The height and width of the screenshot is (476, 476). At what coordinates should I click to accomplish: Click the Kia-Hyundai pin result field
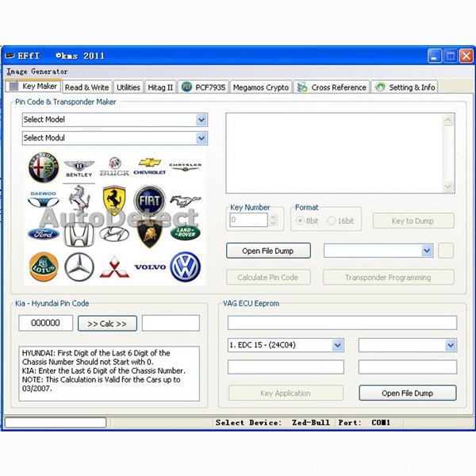171,323
